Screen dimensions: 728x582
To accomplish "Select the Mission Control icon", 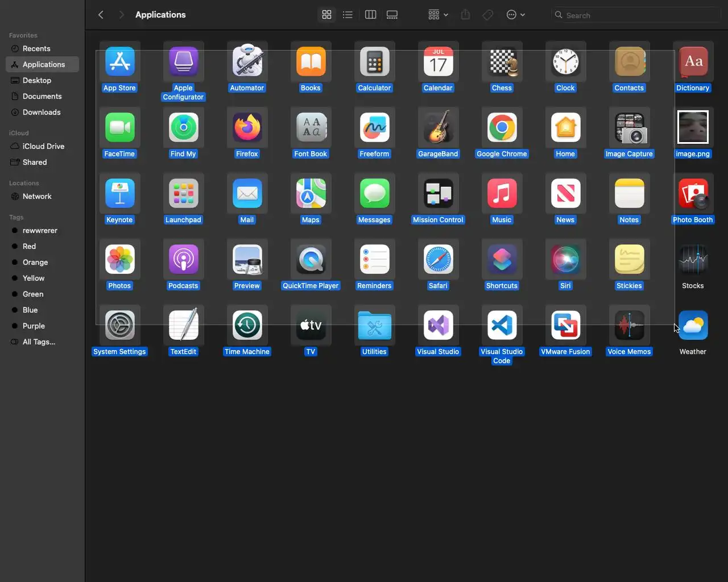I will 438,193.
